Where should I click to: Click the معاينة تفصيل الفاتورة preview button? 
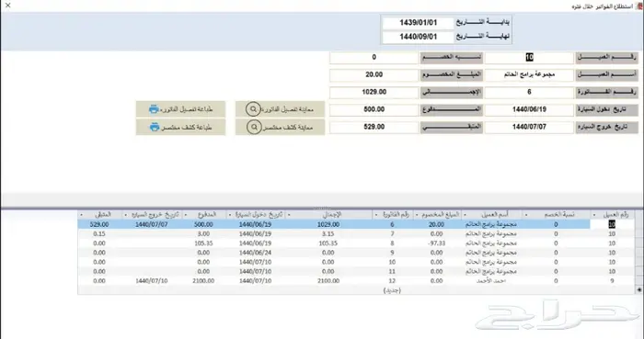(280, 109)
